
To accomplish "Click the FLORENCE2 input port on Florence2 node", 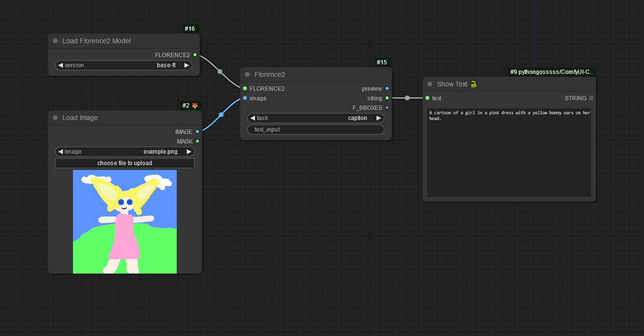I will [x=245, y=88].
